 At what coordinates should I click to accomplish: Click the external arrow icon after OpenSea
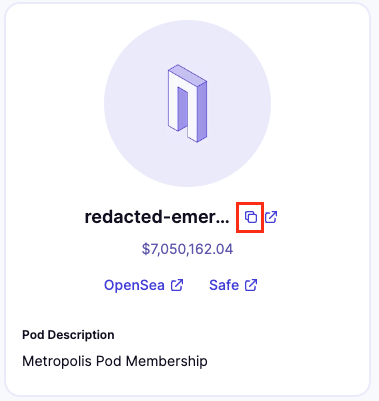tap(177, 285)
